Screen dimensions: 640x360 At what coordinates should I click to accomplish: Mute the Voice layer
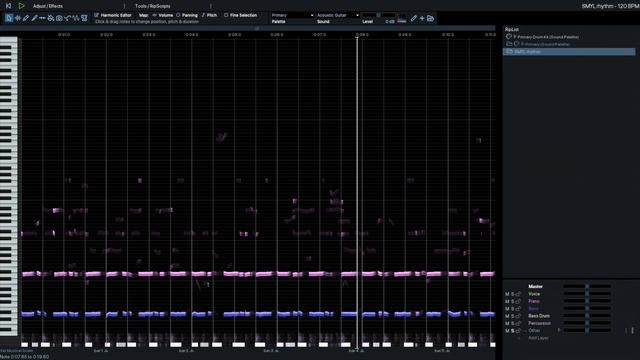click(x=507, y=294)
